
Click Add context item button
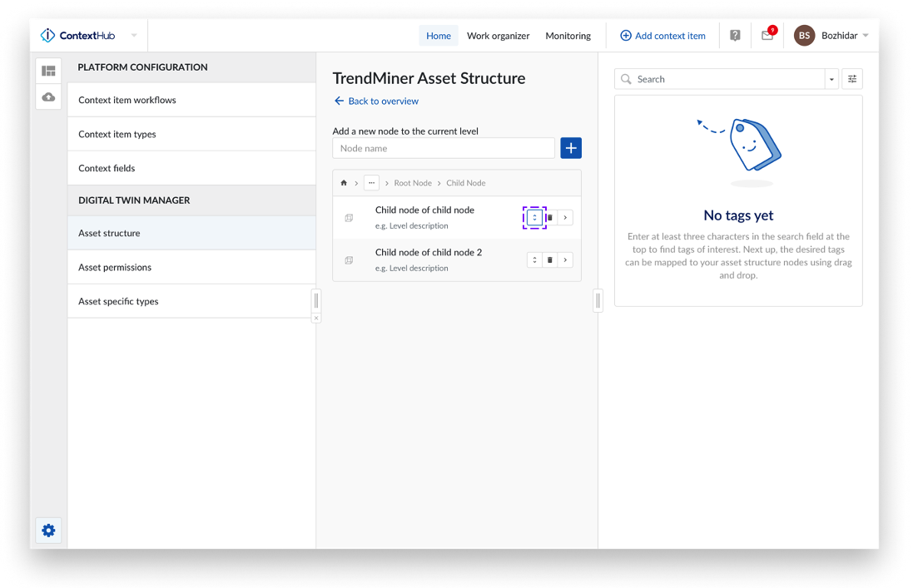point(662,36)
